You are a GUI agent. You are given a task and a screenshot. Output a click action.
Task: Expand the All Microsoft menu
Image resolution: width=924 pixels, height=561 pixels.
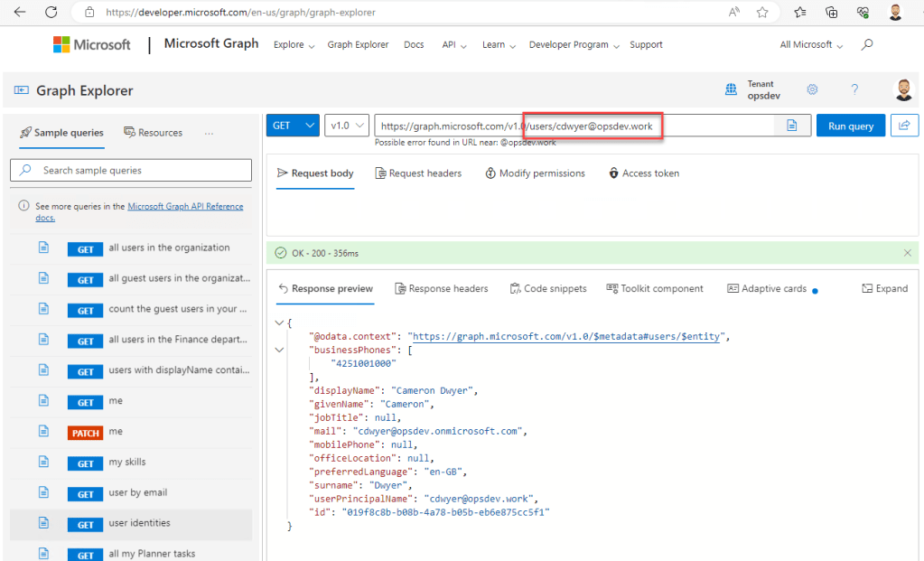(811, 45)
